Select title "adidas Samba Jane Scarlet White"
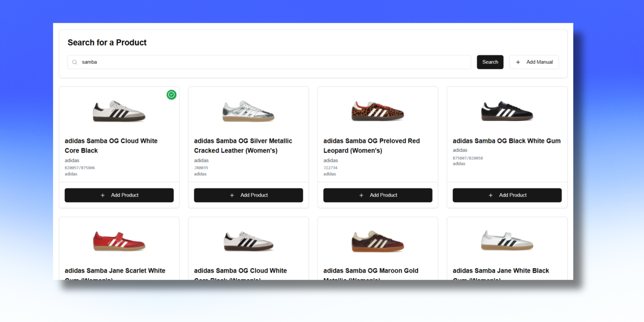The width and height of the screenshot is (644, 322). click(115, 271)
